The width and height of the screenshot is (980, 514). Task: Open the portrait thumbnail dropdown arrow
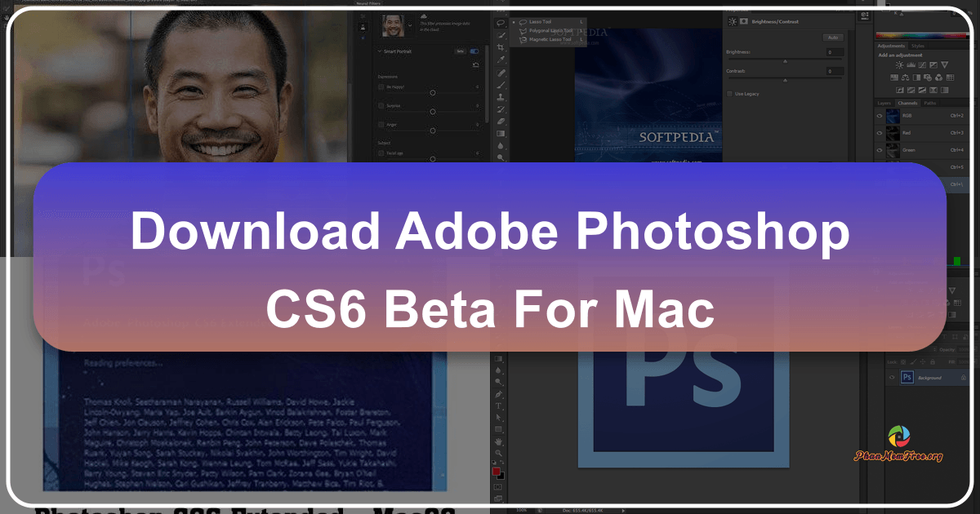pos(409,24)
